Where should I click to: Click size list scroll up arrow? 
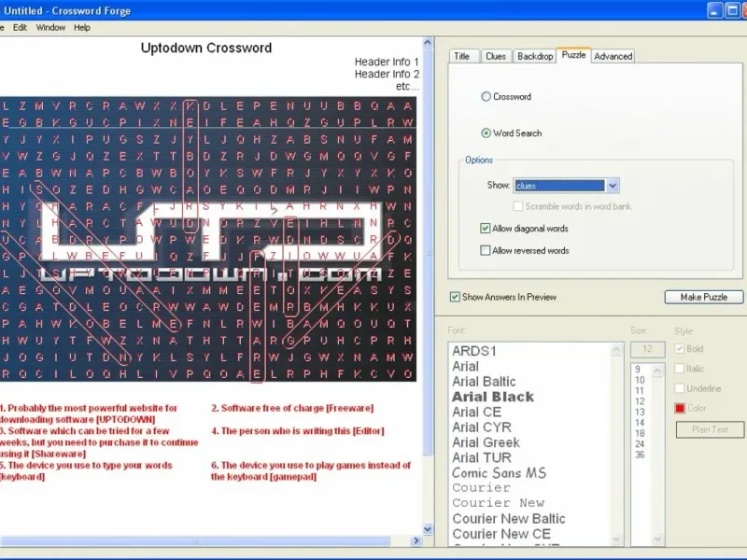657,371
